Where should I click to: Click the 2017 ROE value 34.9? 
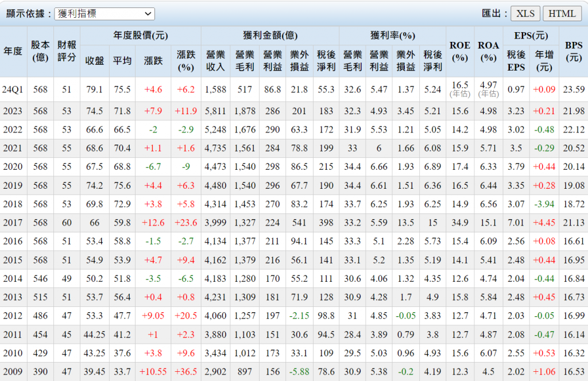pyautogui.click(x=460, y=223)
